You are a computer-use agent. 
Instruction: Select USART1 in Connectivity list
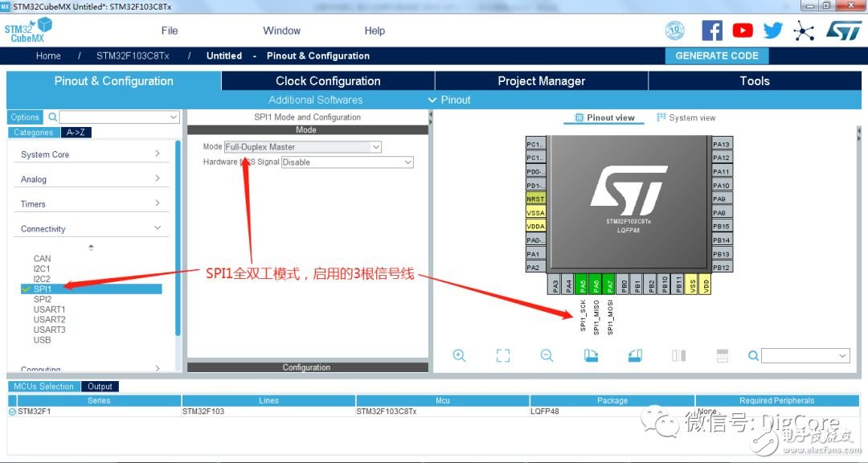[49, 309]
